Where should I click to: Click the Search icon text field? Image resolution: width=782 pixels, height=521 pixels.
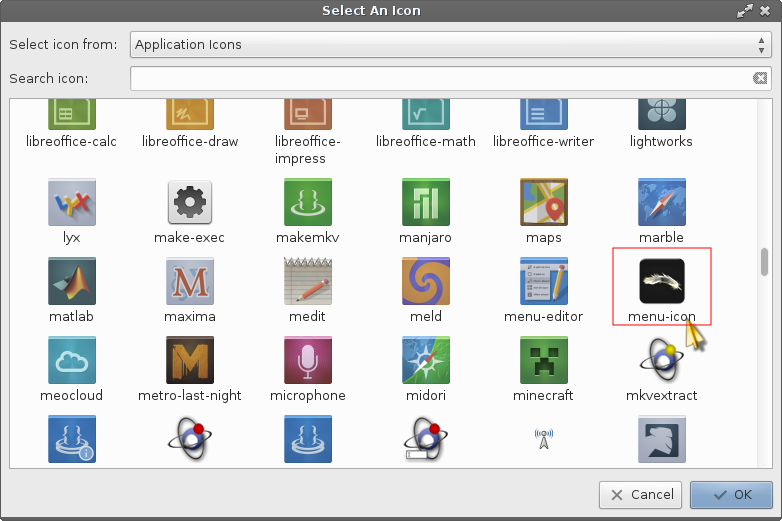pos(440,78)
